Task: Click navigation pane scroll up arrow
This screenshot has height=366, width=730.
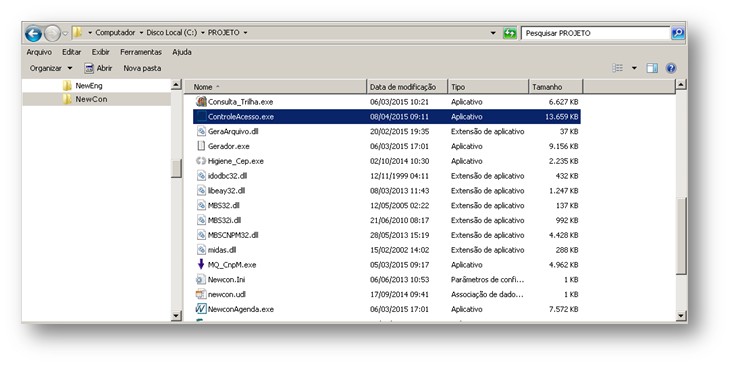Action: click(176, 85)
